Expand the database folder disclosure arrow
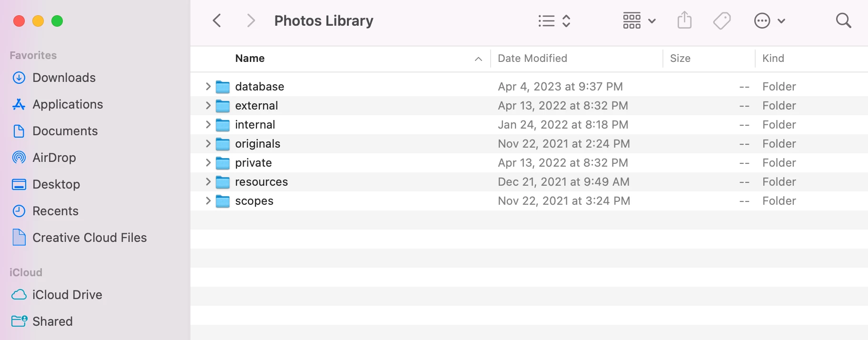Image resolution: width=868 pixels, height=340 pixels. pos(208,86)
